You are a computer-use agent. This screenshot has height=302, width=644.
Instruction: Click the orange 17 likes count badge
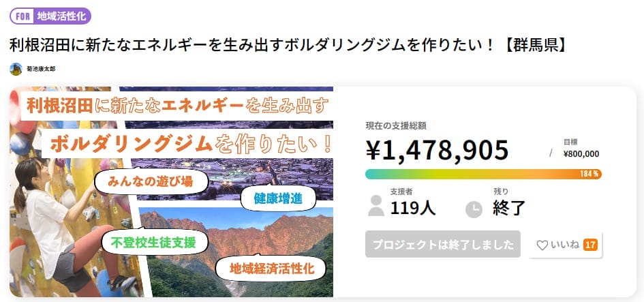coord(590,245)
